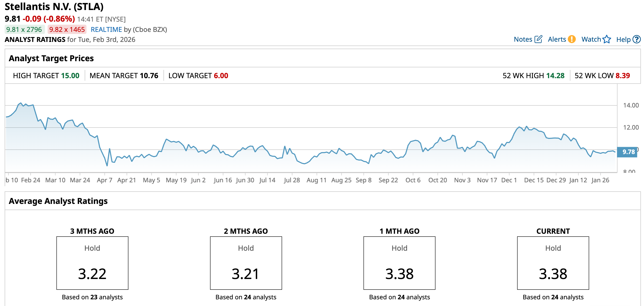Open the Alerts text link
Viewport: 644px width, 306px height.
[x=557, y=39]
